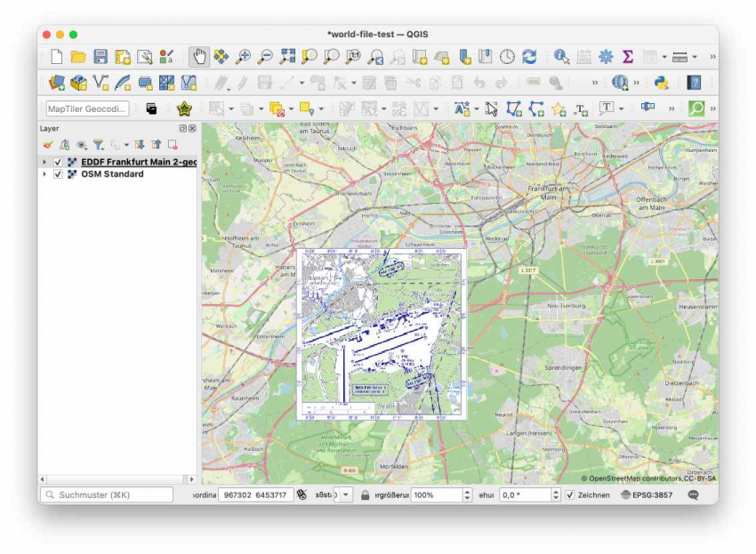This screenshot has height=554, width=756.
Task: Toggle the Zeichnen render checkbox
Action: 570,495
